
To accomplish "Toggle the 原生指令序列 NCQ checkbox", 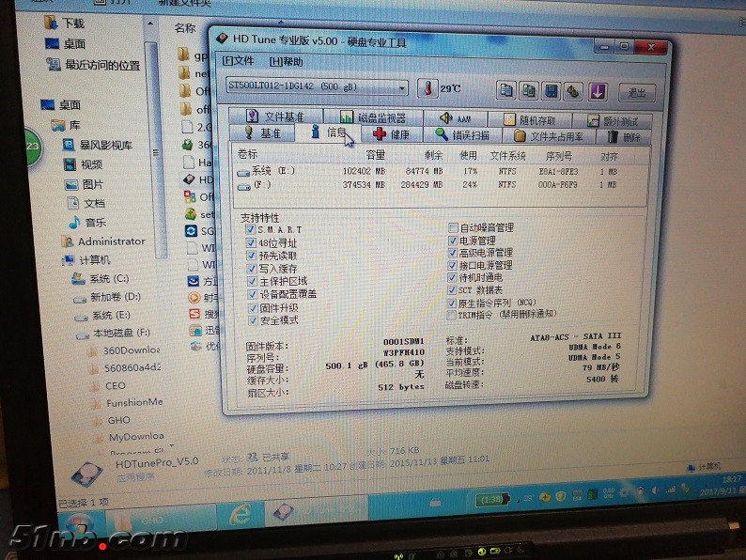I will [452, 303].
